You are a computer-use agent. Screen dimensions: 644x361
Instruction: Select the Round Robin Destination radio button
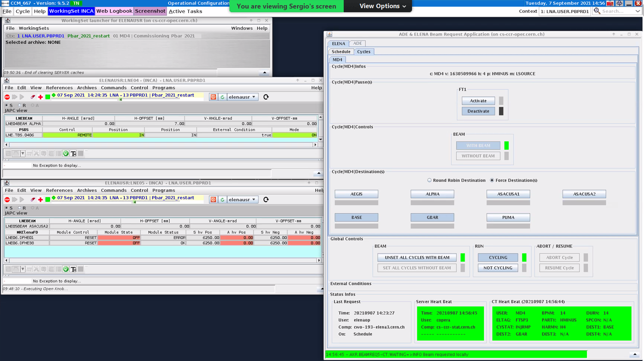(x=429, y=180)
